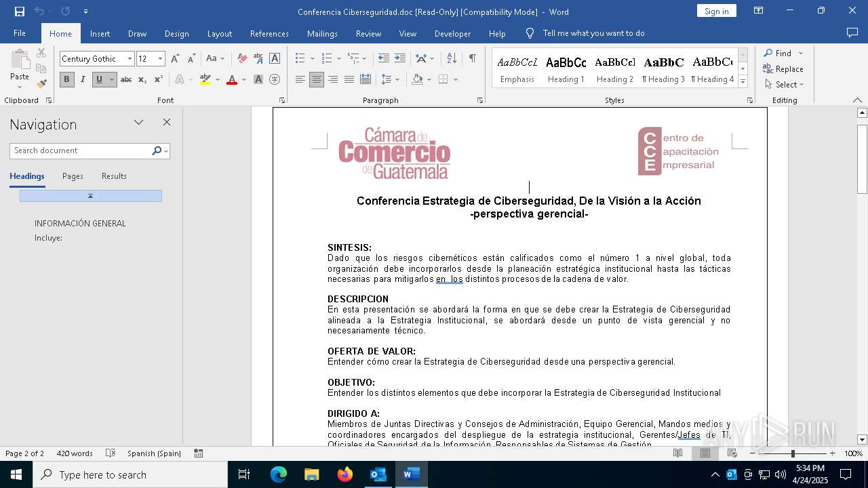
Task: Select INFORMACIÓN GENERAL heading in Navigation
Action: click(x=80, y=224)
